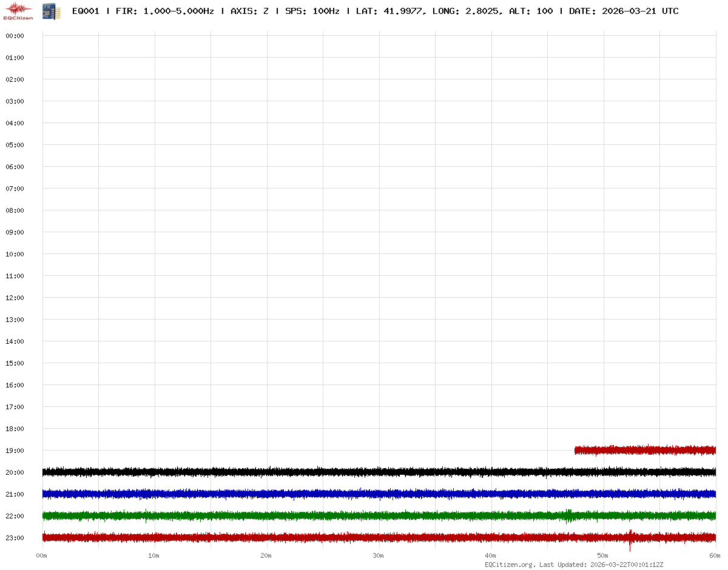Screen dimensions: 728x570
Task: Click the EQCitizen seismograph logo
Action: (x=18, y=10)
